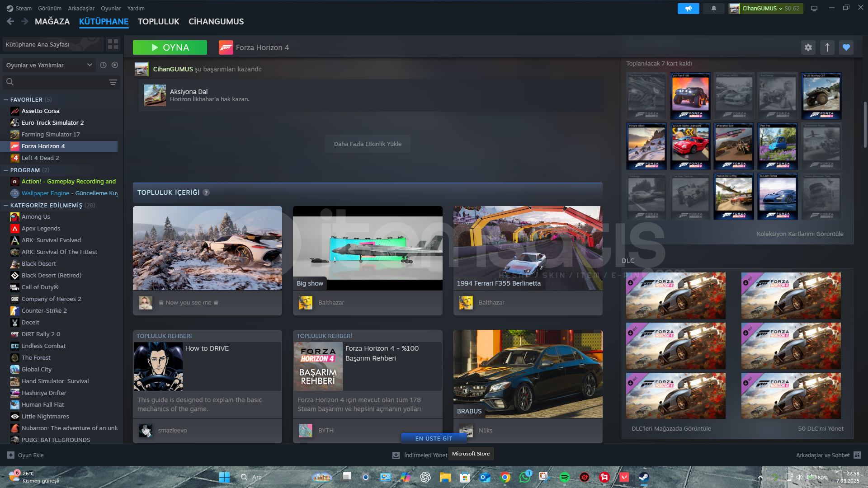Click the ready-to-play filter icon
The width and height of the screenshot is (868, 488).
(115, 65)
